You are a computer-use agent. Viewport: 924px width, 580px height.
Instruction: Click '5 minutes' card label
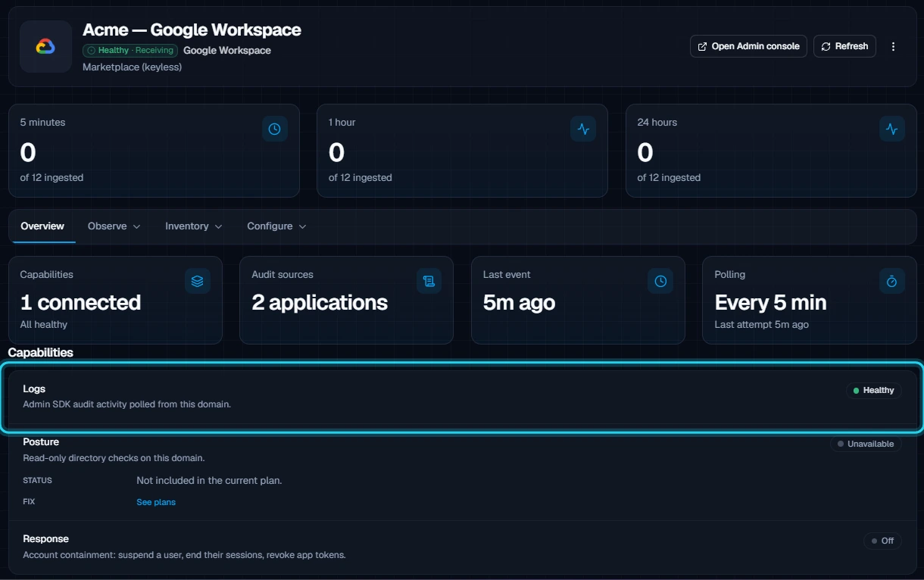coord(42,123)
